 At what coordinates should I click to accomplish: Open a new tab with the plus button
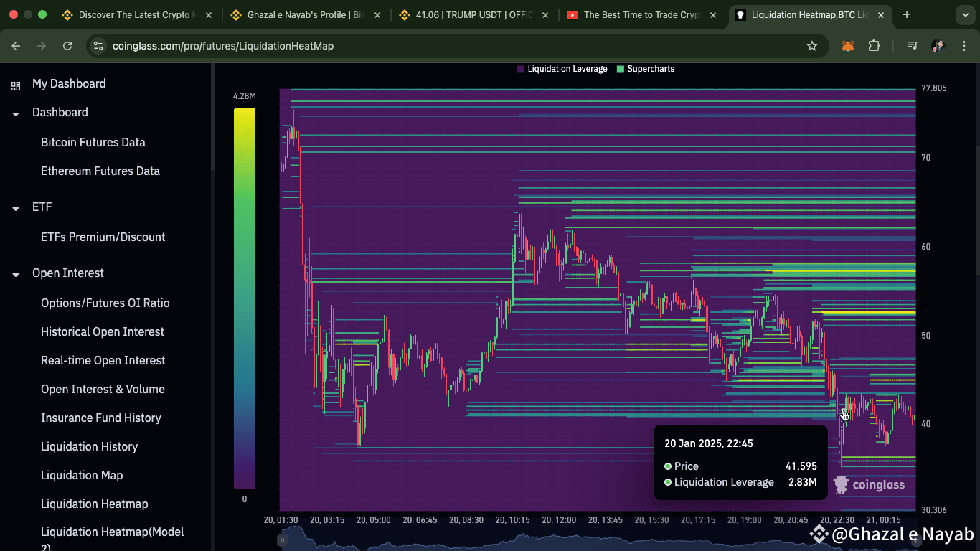pos(907,14)
